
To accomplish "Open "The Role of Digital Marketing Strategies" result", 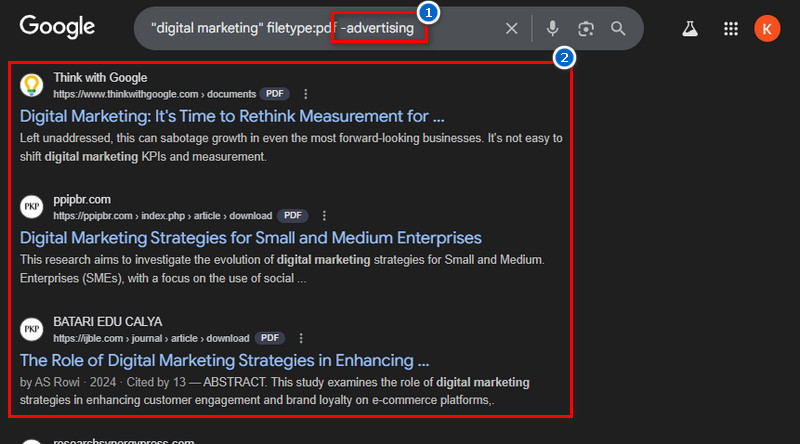I will 224,360.
